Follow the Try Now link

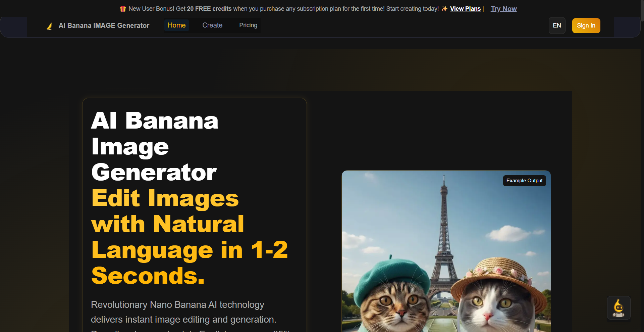[x=503, y=9]
